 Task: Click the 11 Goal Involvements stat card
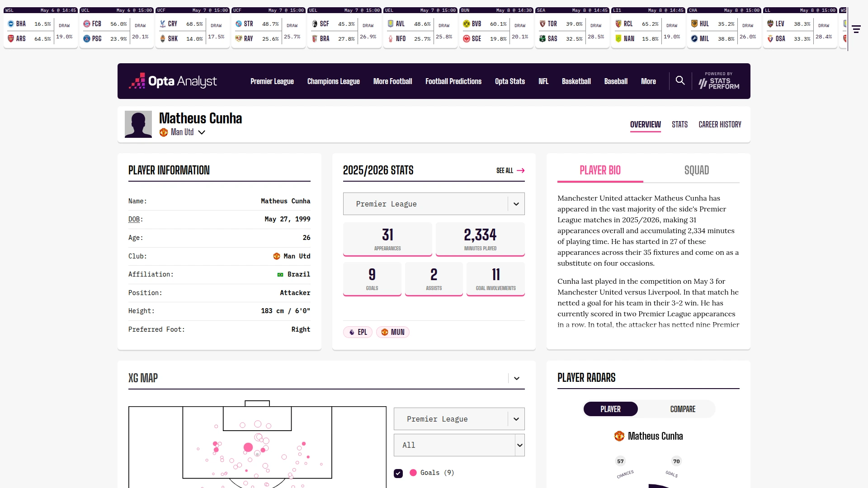pos(495,279)
